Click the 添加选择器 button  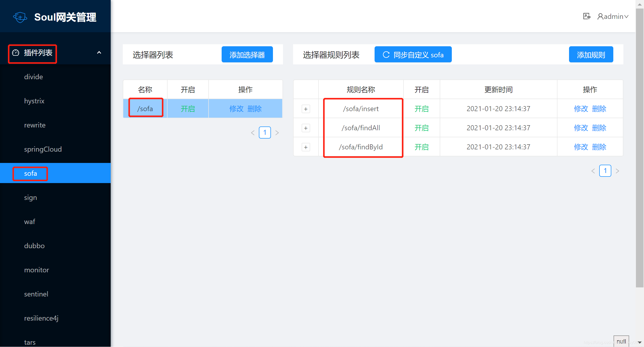click(247, 55)
